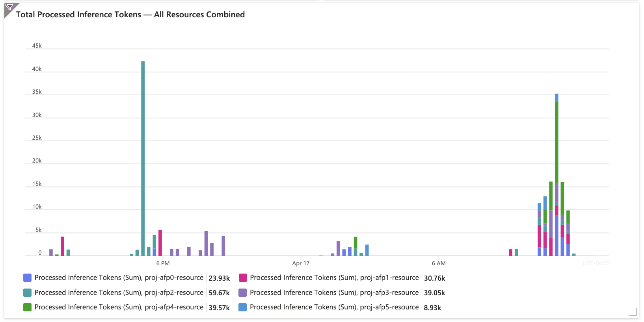The image size is (644, 322).
Task: Click the 8.93k legend value
Action: [433, 308]
